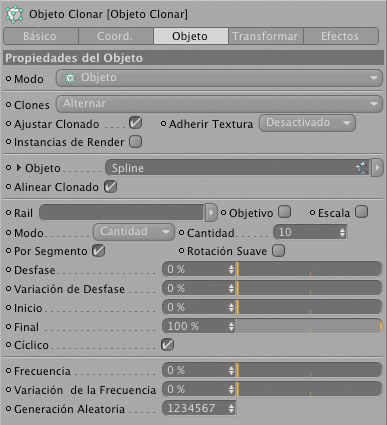Click the animation dot next to Frecuencia

8,371
